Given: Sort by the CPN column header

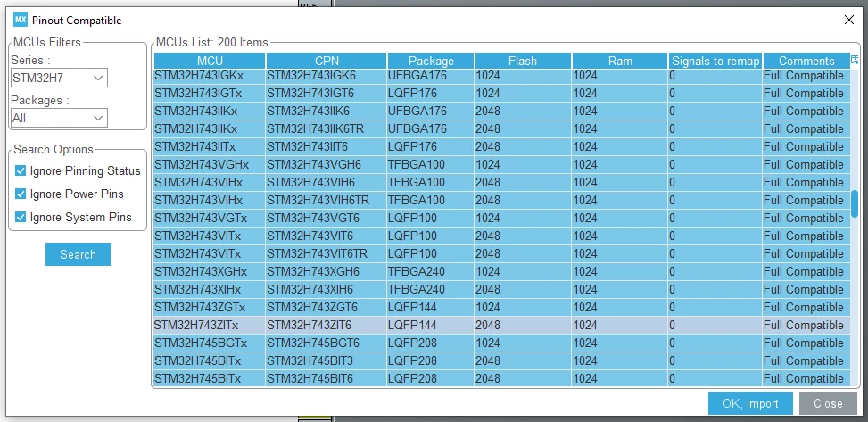Looking at the screenshot, I should pos(327,61).
